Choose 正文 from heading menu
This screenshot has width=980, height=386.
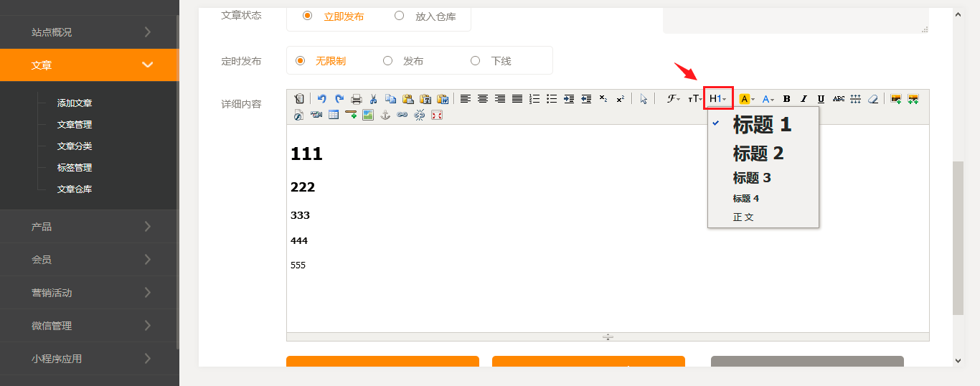coord(743,217)
